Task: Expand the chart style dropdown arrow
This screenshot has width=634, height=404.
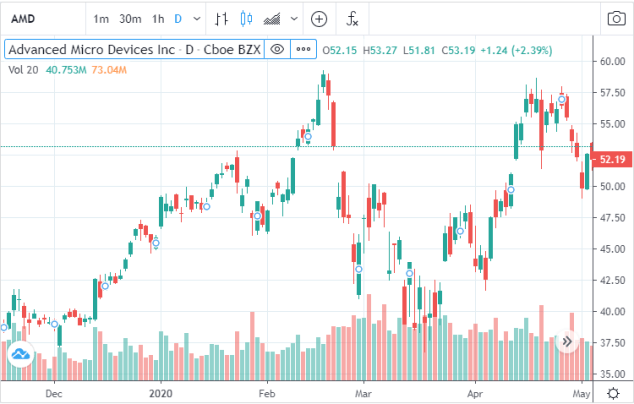Action: click(294, 19)
